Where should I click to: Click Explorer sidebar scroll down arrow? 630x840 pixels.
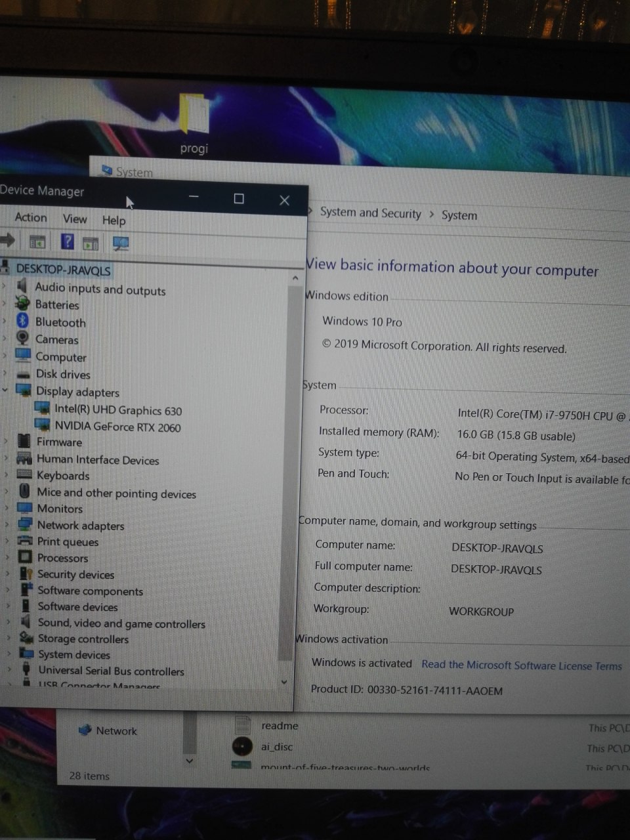(x=189, y=761)
